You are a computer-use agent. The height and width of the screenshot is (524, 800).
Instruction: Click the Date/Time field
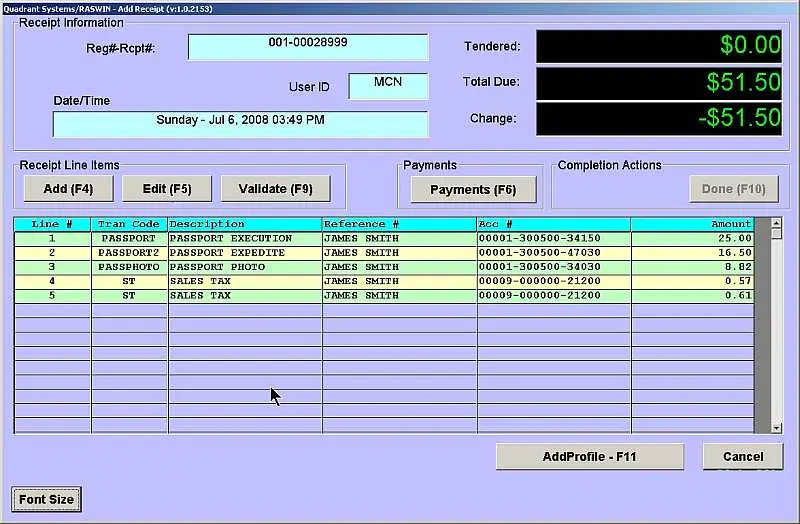pyautogui.click(x=240, y=124)
